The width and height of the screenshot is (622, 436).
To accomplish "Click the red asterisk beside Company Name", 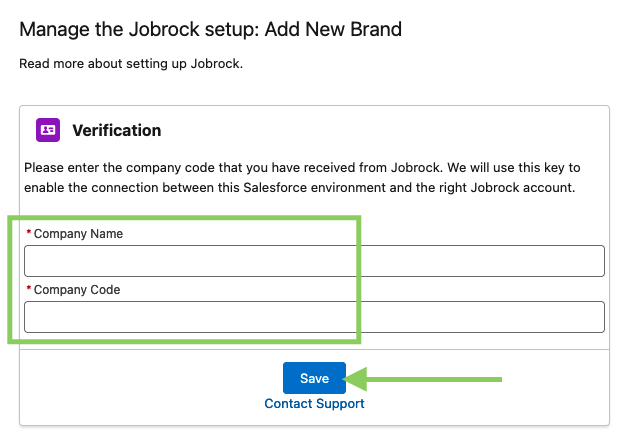I will click(28, 233).
